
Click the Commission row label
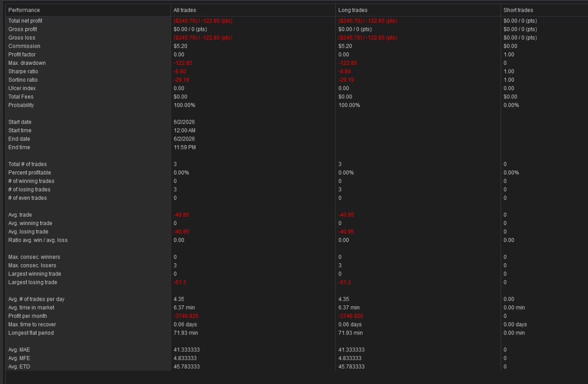(x=24, y=46)
